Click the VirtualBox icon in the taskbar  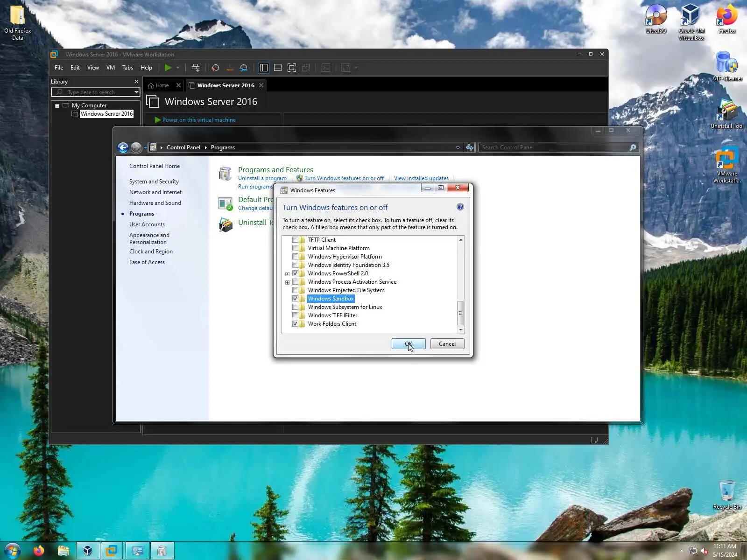(x=87, y=551)
